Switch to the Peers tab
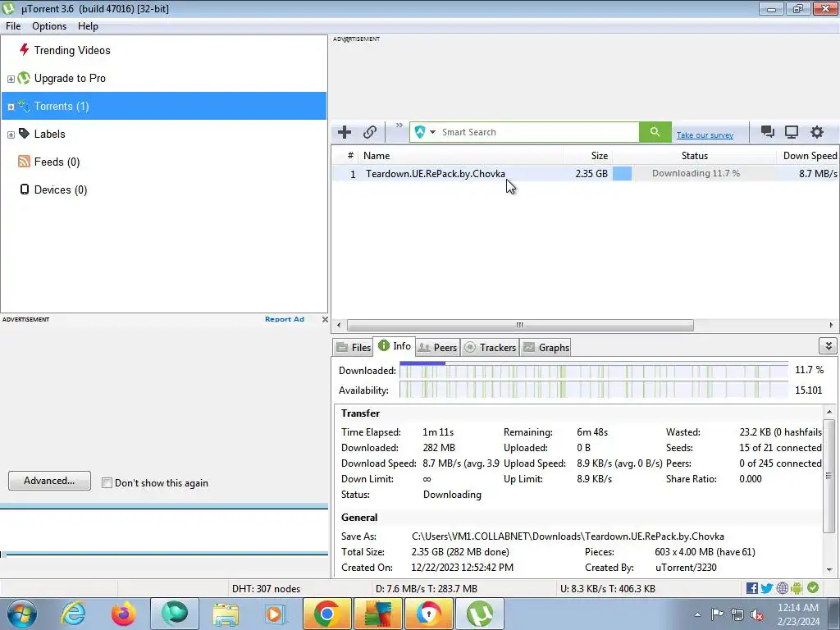The width and height of the screenshot is (840, 630). [437, 347]
